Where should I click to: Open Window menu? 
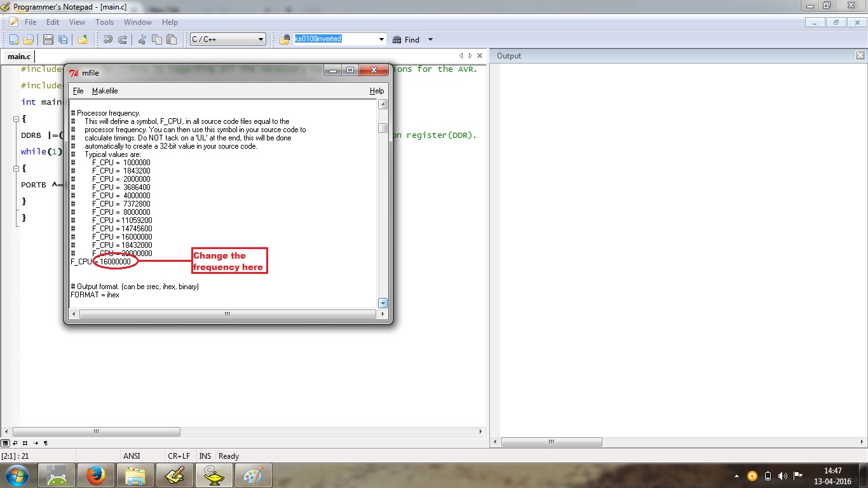[x=138, y=22]
